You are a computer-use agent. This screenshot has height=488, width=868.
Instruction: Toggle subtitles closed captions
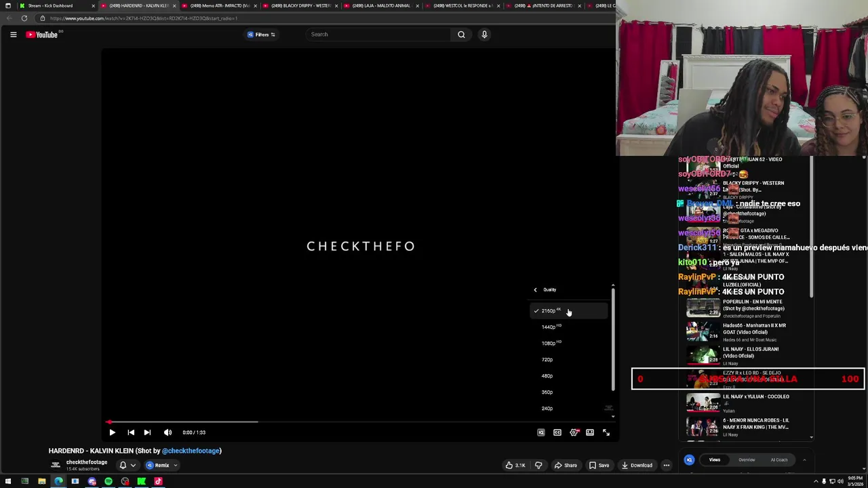[557, 432]
